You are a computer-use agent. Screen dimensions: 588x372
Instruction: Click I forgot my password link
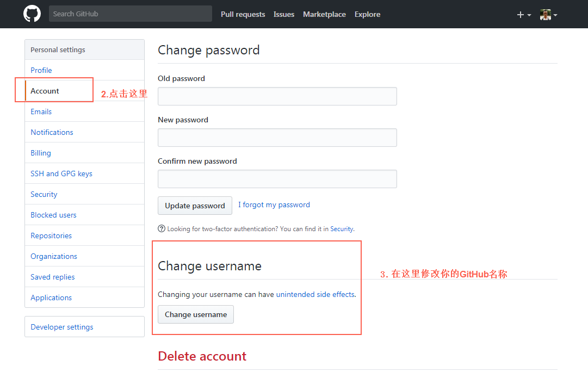click(x=274, y=204)
